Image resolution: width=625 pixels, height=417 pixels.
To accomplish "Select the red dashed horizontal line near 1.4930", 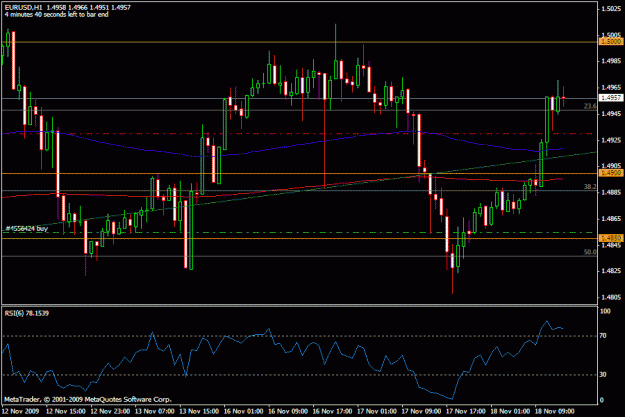I will [x=299, y=134].
